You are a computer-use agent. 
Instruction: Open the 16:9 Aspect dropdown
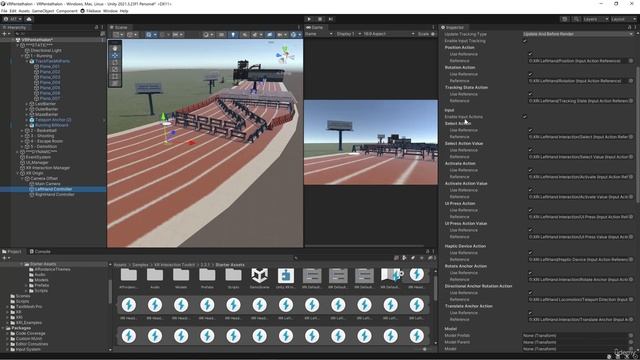(x=389, y=34)
